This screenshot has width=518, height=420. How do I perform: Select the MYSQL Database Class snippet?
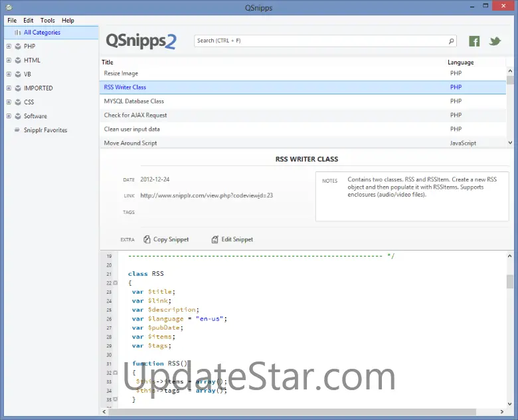tap(303, 101)
